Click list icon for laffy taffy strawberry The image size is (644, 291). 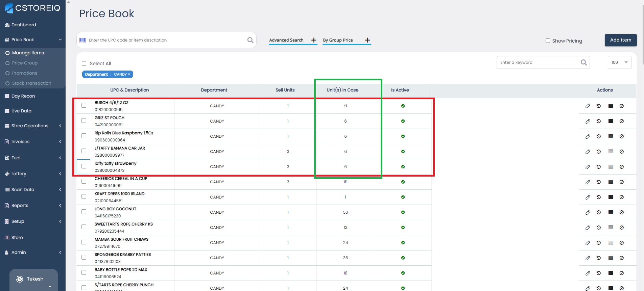(611, 167)
